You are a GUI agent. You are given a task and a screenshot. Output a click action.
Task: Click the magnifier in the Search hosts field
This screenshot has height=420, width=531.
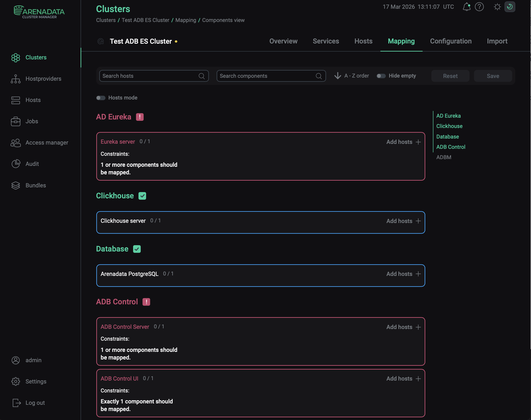click(x=202, y=76)
